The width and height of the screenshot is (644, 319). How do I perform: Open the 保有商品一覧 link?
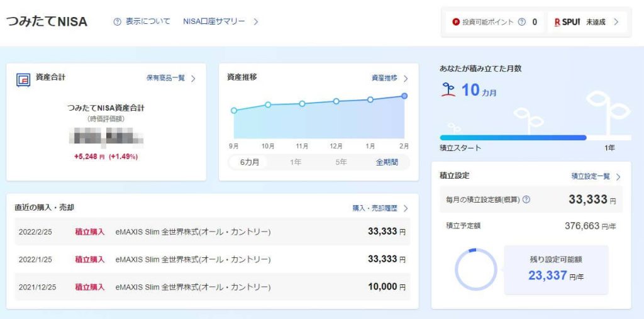click(x=165, y=78)
